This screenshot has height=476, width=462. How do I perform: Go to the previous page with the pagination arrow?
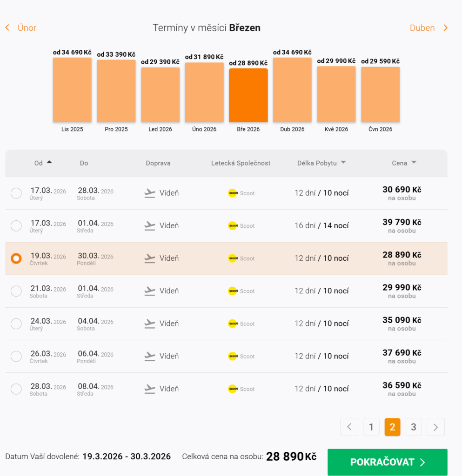click(x=349, y=427)
